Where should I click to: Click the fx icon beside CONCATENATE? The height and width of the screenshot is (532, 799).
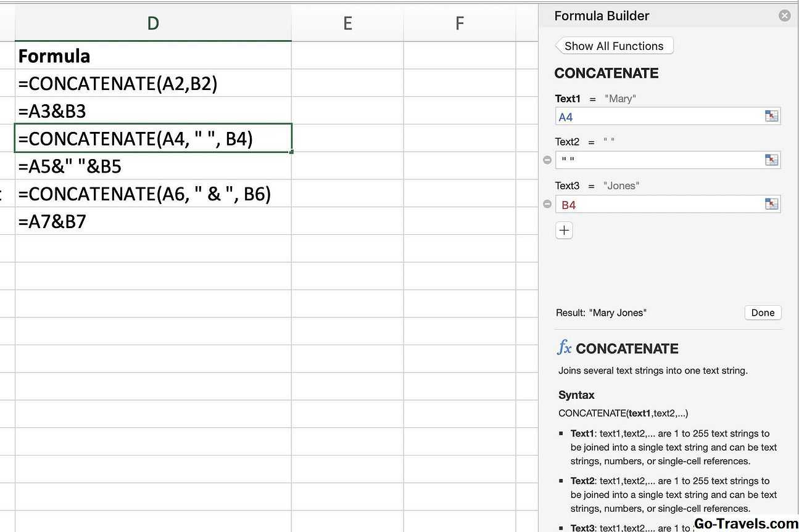pos(564,348)
